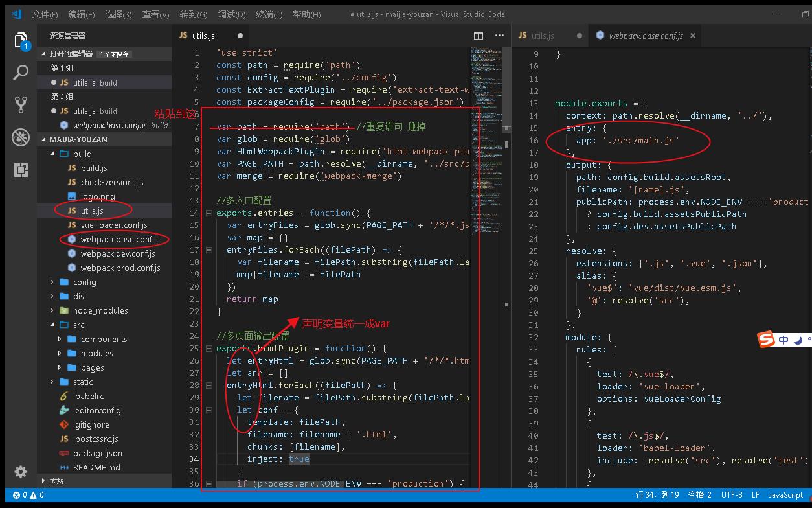Select utils.js in build folder tree
Image resolution: width=812 pixels, height=508 pixels.
point(104,211)
